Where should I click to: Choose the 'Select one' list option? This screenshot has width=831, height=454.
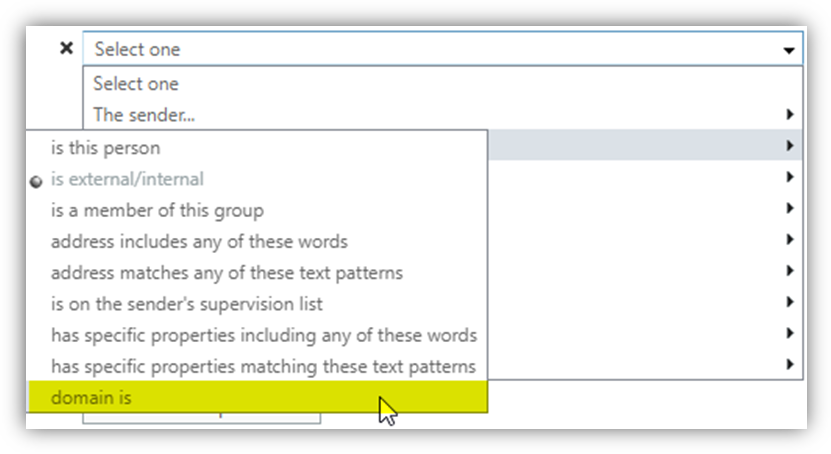coord(136,84)
